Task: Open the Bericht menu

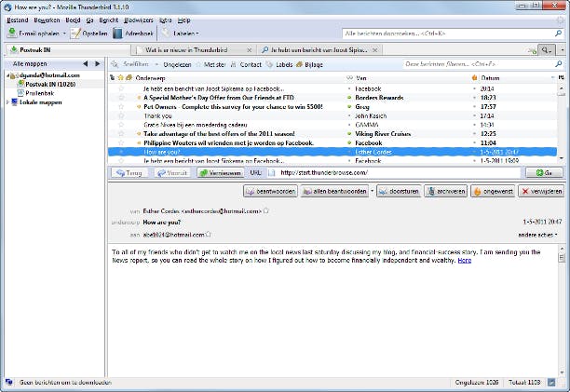Action: tap(109, 20)
